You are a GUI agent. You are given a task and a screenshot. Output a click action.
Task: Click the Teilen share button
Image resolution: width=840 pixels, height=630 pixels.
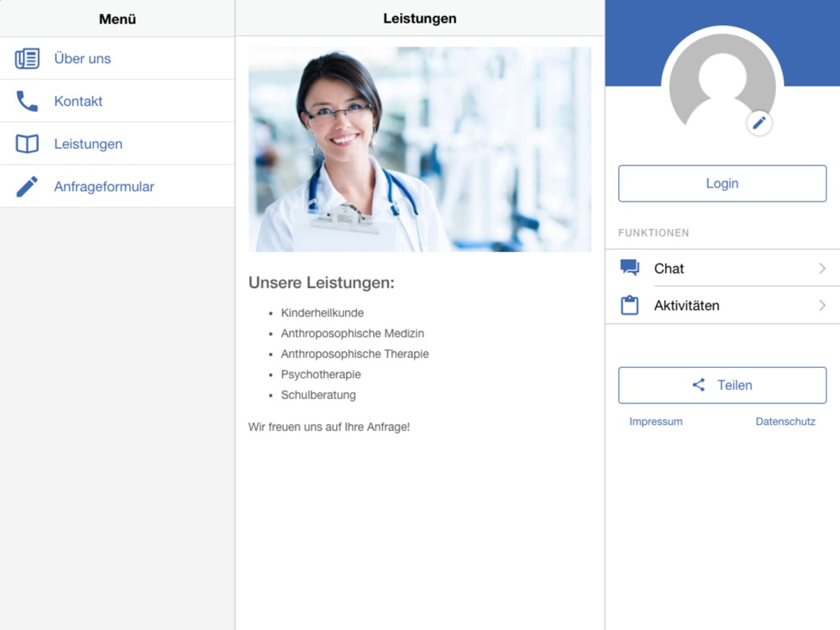click(x=722, y=386)
